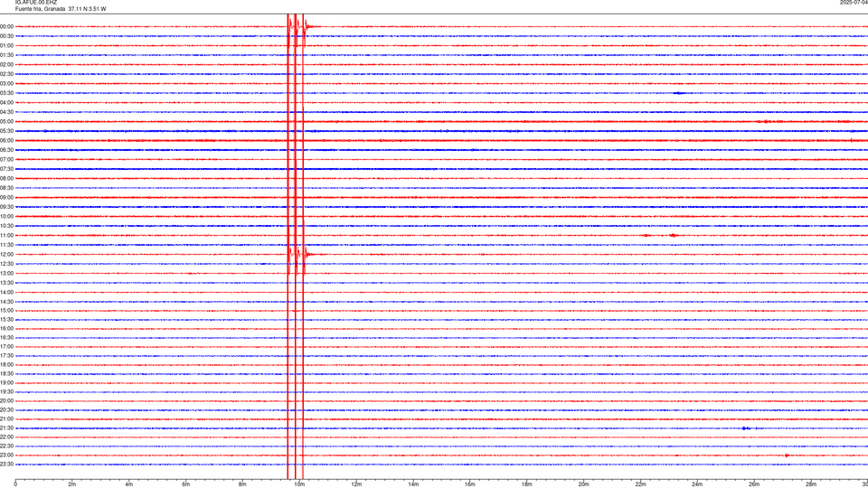This screenshot has width=868, height=488.
Task: Click the large event burst on the 00:00 trace
Action: pos(302,26)
